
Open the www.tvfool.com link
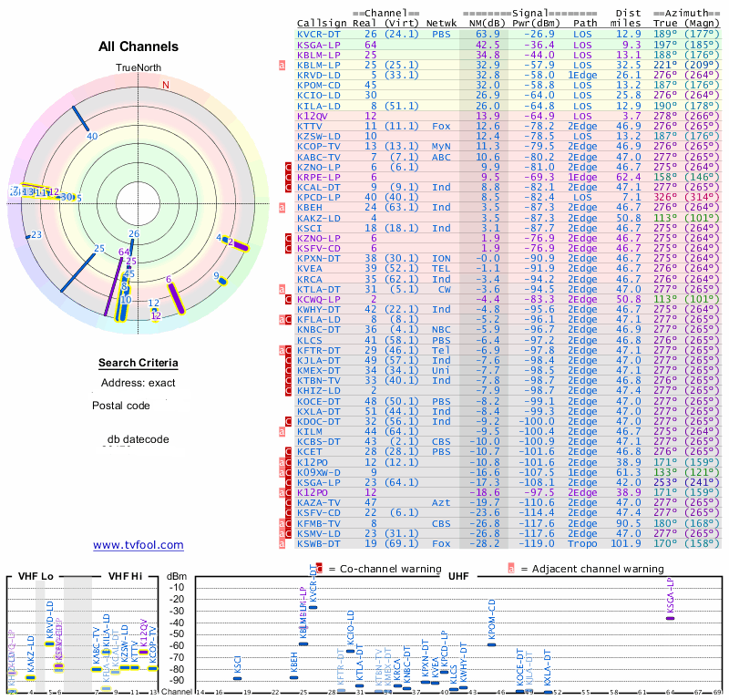pos(139,545)
